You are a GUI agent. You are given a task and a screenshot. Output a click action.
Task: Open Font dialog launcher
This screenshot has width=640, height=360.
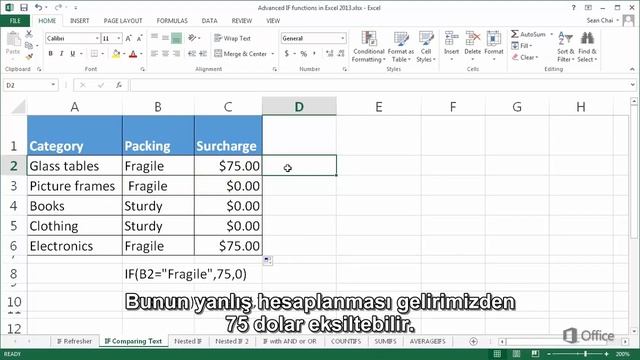tap(142, 69)
